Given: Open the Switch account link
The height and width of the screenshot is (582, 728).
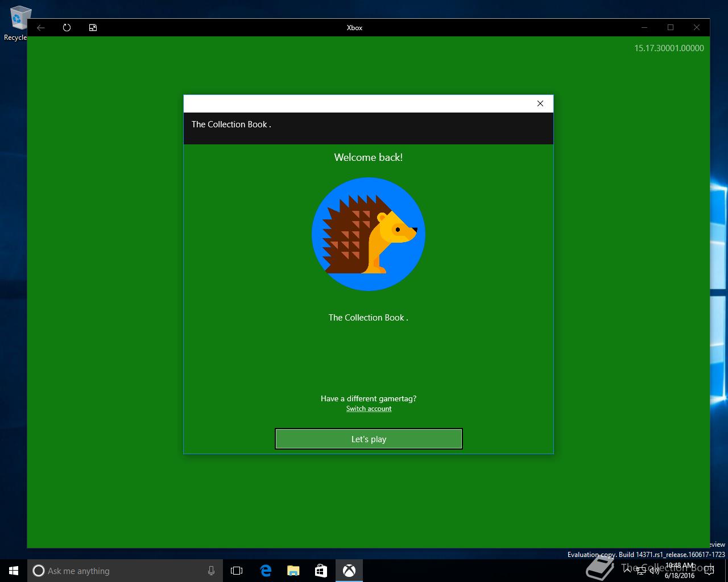Looking at the screenshot, I should 369,409.
